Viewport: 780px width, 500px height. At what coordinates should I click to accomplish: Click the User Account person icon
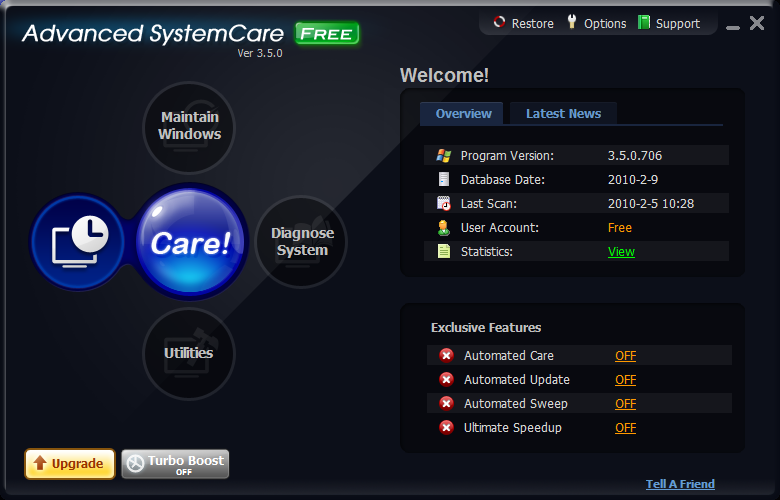click(x=444, y=227)
